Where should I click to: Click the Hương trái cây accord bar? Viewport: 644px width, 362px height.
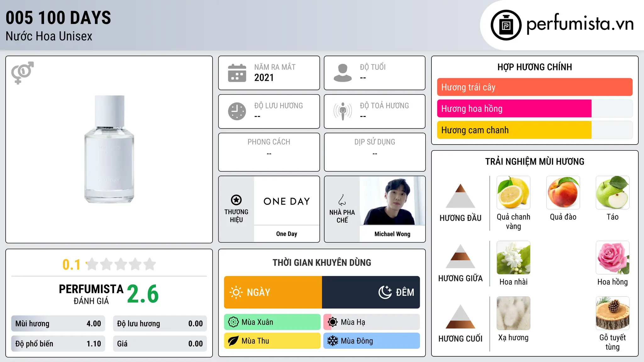(x=535, y=87)
